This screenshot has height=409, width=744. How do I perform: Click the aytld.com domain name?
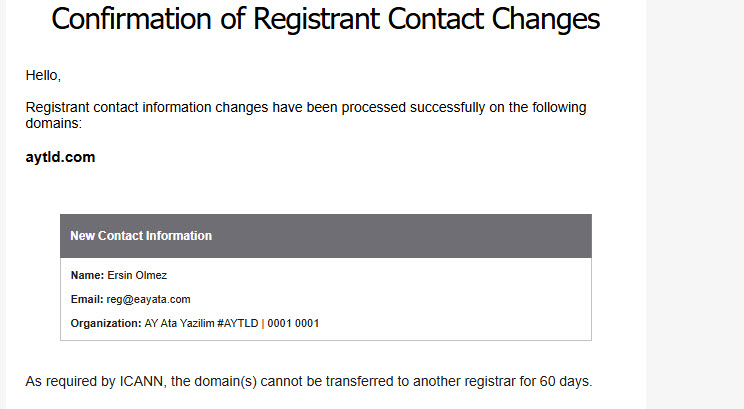(x=60, y=157)
